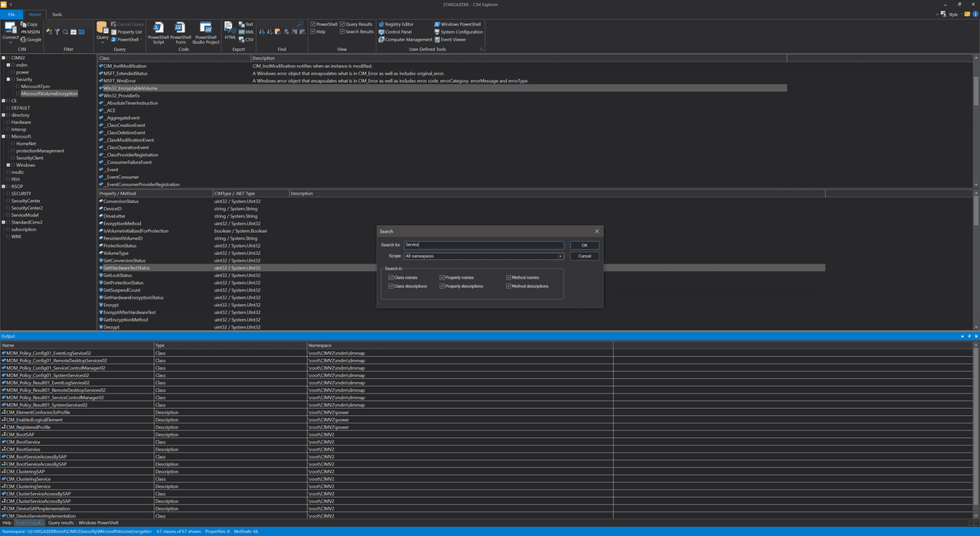Launch System Configuration tool
Viewport: 980px width, 536px height.
(x=459, y=32)
